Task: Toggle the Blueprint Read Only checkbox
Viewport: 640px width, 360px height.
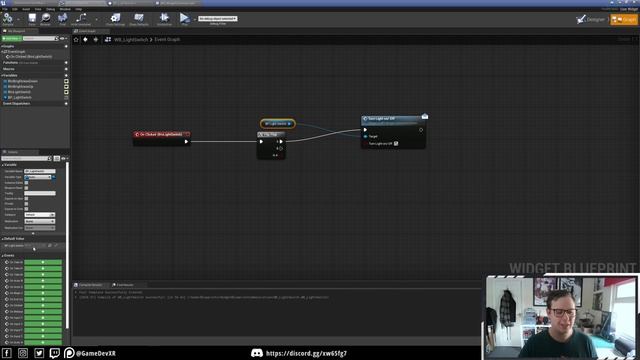Action: tap(26, 188)
